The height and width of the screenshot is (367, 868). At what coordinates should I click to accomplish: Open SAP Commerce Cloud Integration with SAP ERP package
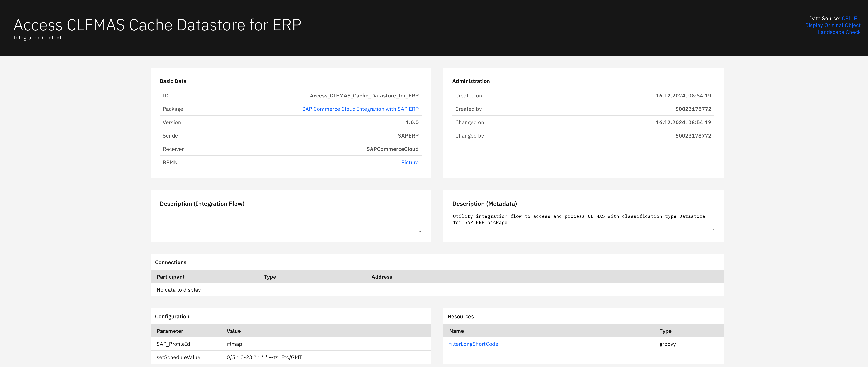[360, 109]
